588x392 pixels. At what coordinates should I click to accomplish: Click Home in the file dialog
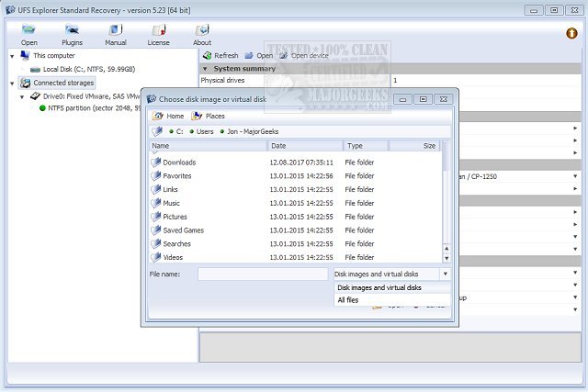[x=168, y=117]
